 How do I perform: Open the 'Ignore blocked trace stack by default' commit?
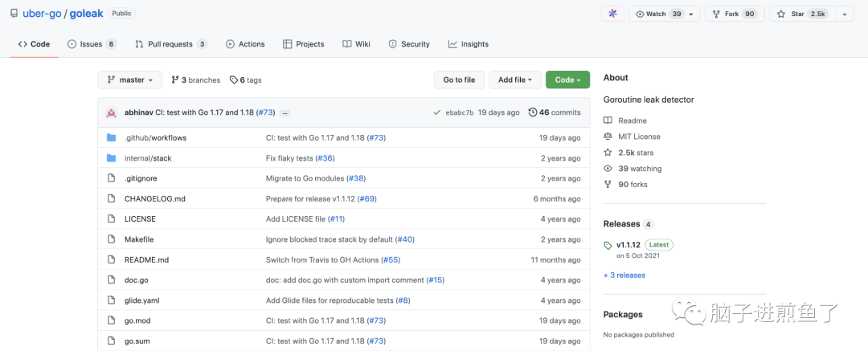point(330,239)
